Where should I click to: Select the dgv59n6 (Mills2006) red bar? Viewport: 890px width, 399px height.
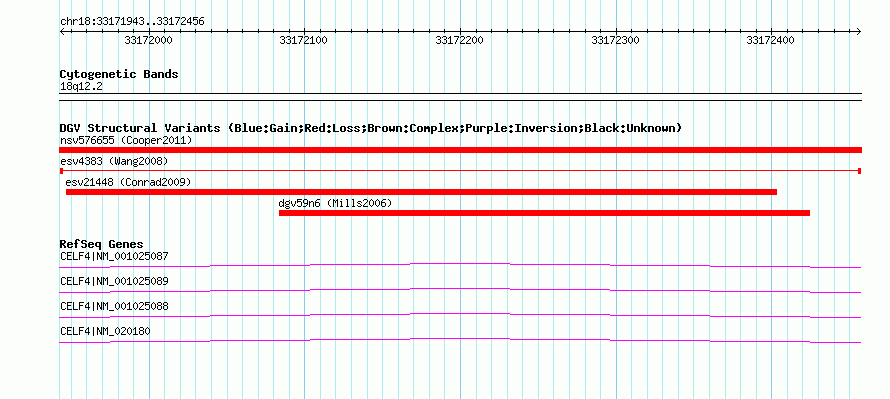544,213
